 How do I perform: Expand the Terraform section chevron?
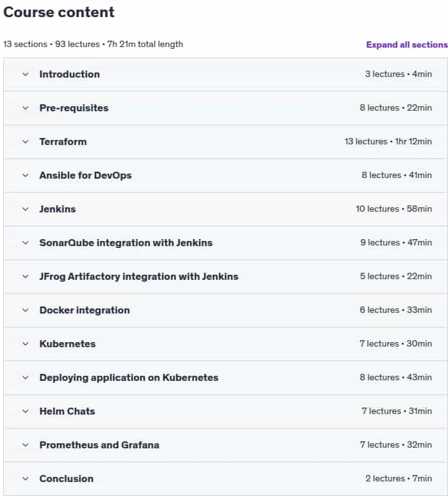pyautogui.click(x=25, y=142)
